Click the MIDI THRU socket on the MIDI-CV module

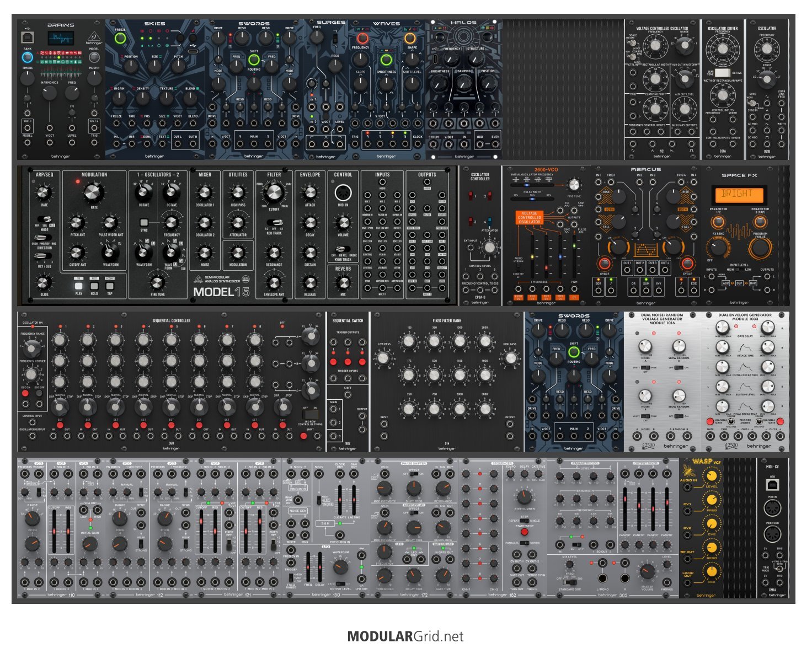pos(772,534)
